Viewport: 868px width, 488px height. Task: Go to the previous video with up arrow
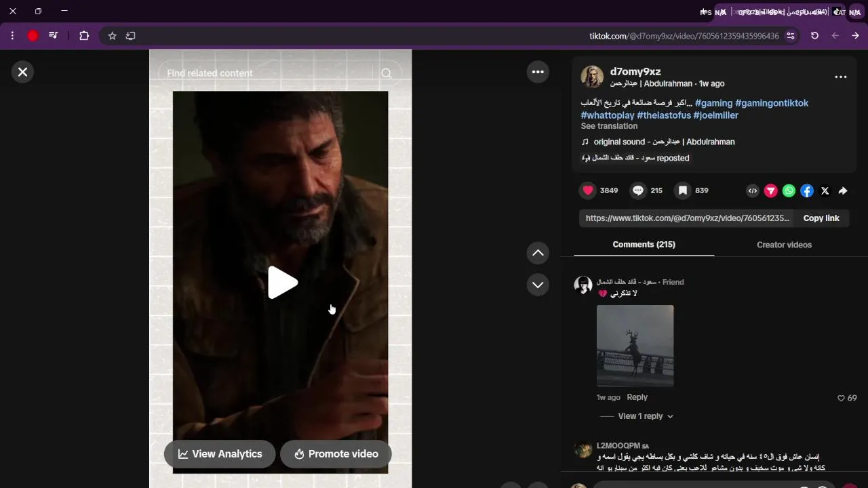[x=538, y=253]
